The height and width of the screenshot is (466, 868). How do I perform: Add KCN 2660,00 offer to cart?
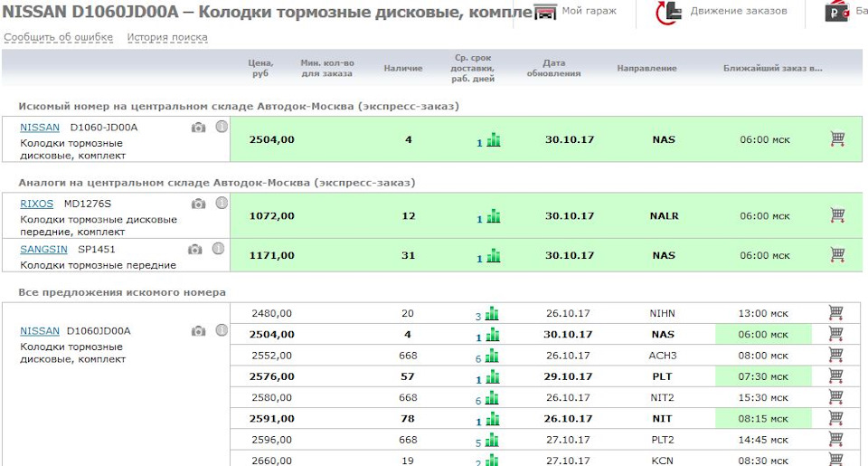click(x=835, y=459)
